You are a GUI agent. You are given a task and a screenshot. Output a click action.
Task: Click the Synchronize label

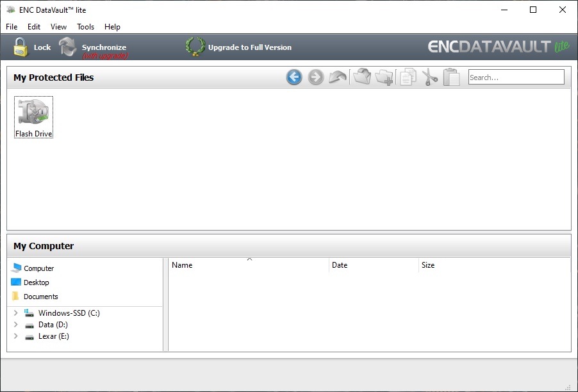[x=104, y=47]
